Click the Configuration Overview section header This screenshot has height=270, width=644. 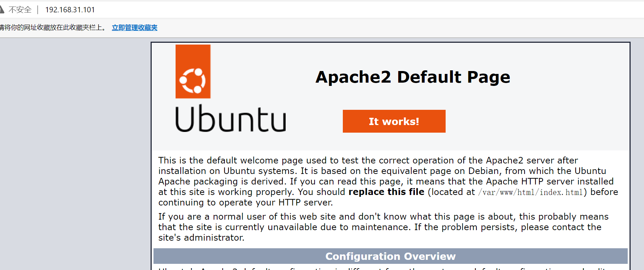[390, 256]
